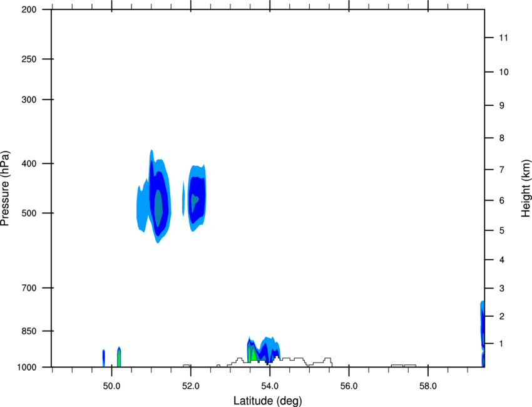
Task: Click height tick label 1
Action: [x=502, y=344]
